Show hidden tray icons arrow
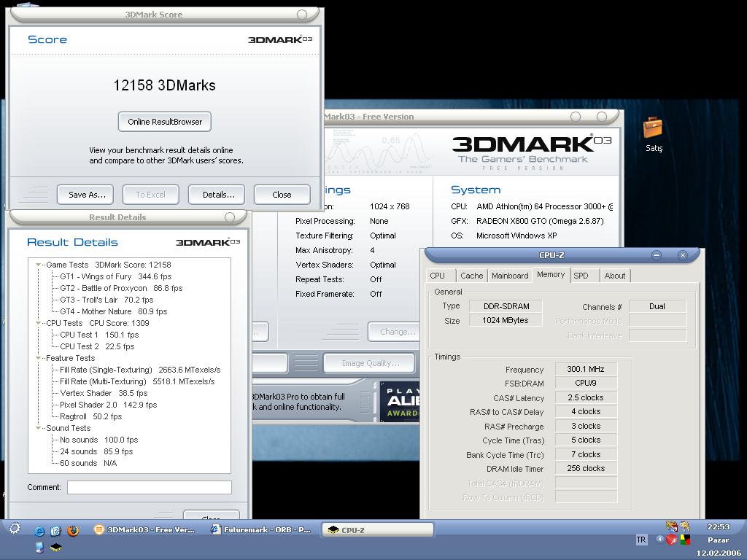Viewport: 747px width, 560px height. click(659, 540)
